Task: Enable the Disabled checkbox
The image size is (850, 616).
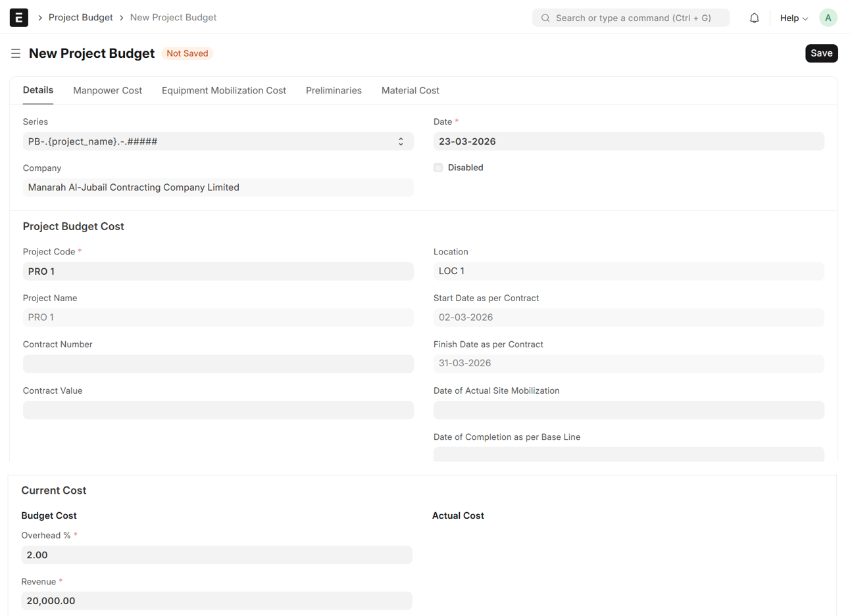Action: (438, 168)
